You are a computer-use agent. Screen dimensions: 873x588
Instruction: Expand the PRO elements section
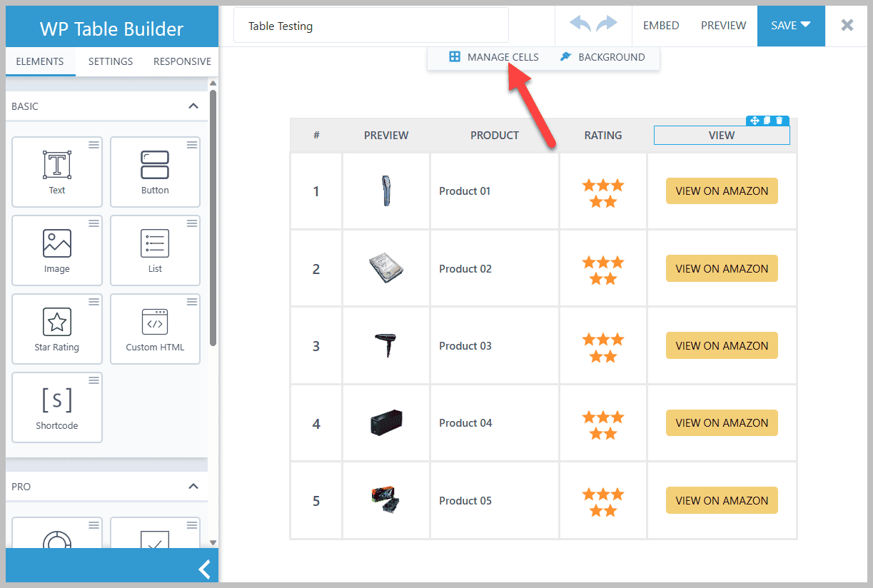tap(193, 486)
